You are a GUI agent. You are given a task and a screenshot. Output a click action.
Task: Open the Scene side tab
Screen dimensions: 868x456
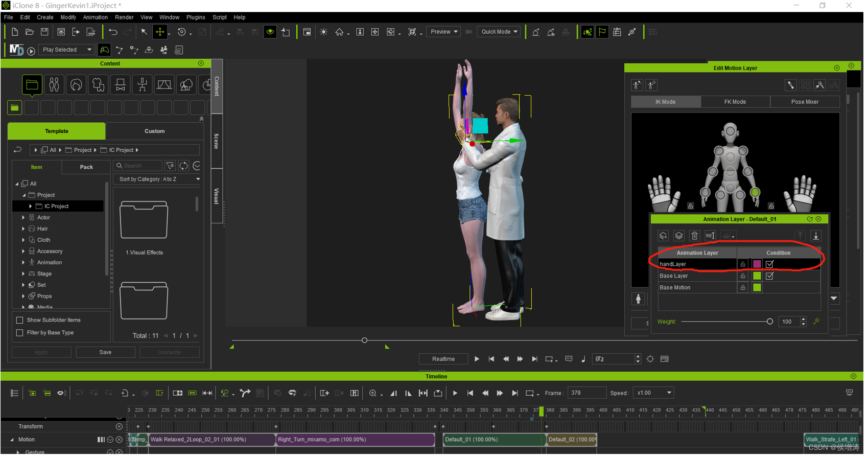(x=217, y=141)
